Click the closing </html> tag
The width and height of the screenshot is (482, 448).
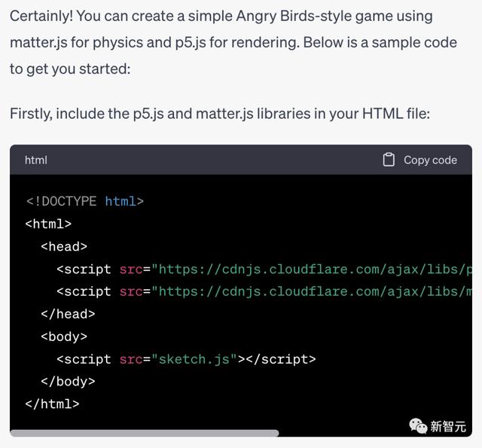pyautogui.click(x=52, y=404)
